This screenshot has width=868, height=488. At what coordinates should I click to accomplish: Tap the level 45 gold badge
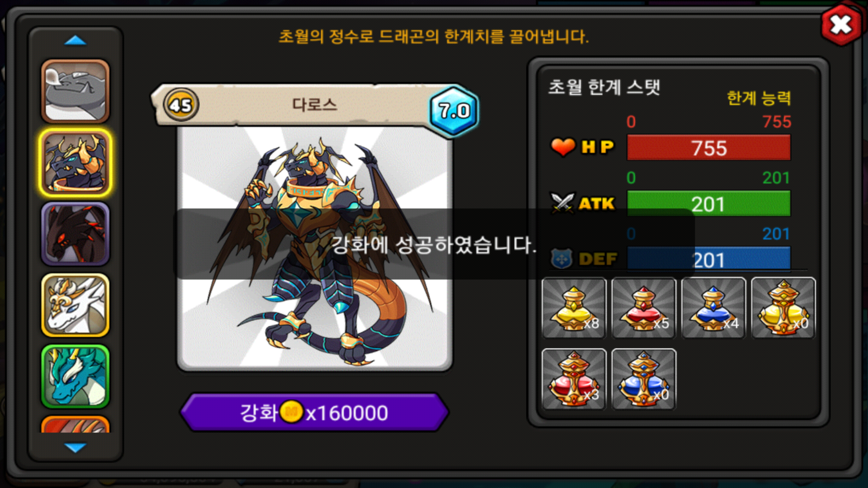pyautogui.click(x=181, y=105)
